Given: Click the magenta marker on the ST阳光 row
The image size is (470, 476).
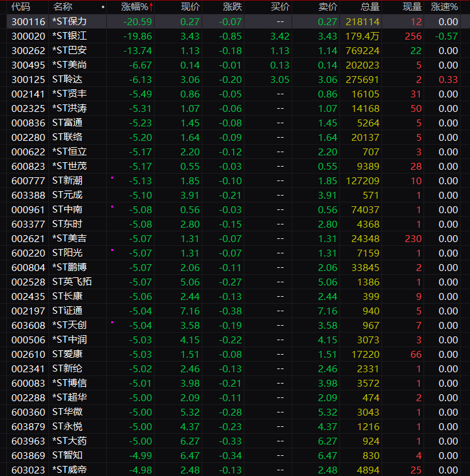Looking at the screenshot, I should pyautogui.click(x=112, y=250).
